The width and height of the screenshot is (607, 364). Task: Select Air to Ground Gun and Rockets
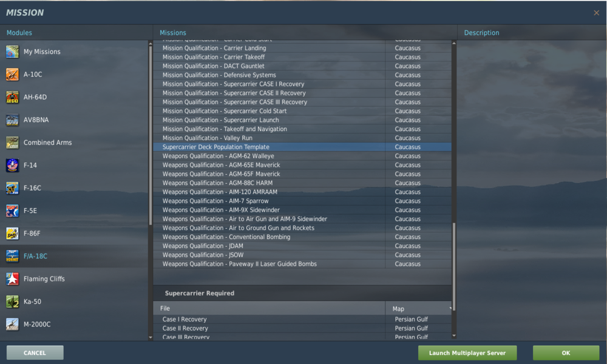[302, 228]
